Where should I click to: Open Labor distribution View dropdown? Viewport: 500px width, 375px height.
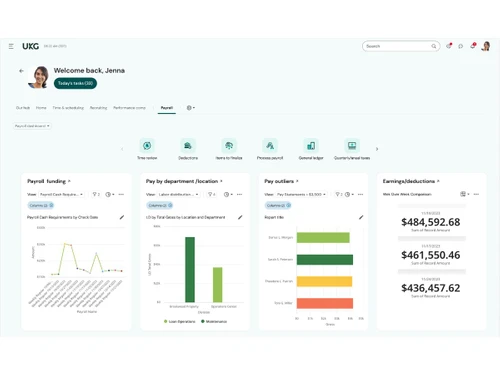pyautogui.click(x=179, y=194)
